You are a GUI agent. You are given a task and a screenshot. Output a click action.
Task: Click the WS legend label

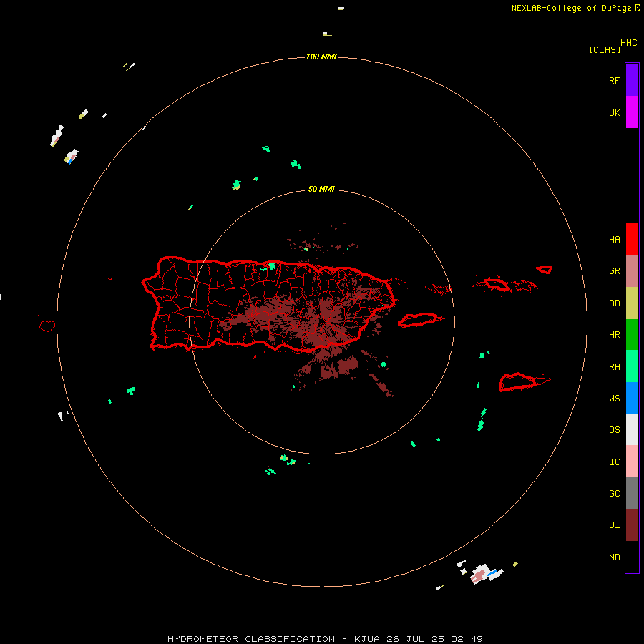tap(614, 398)
